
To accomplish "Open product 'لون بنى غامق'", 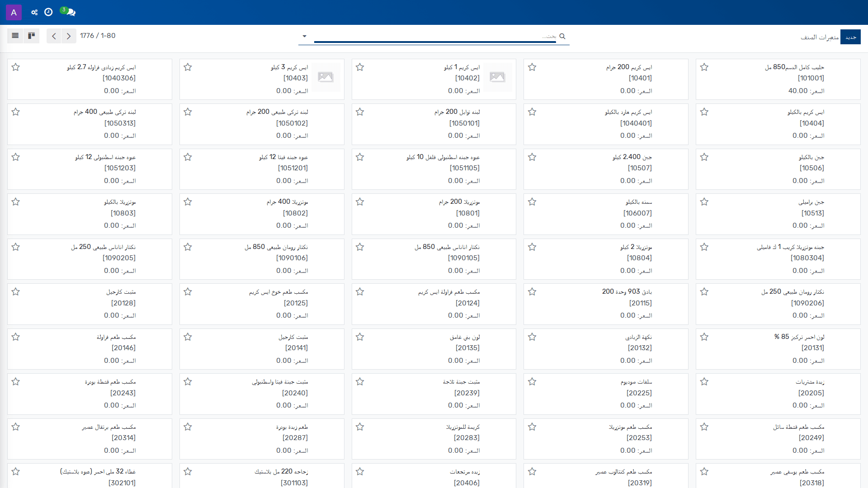I will click(x=465, y=337).
